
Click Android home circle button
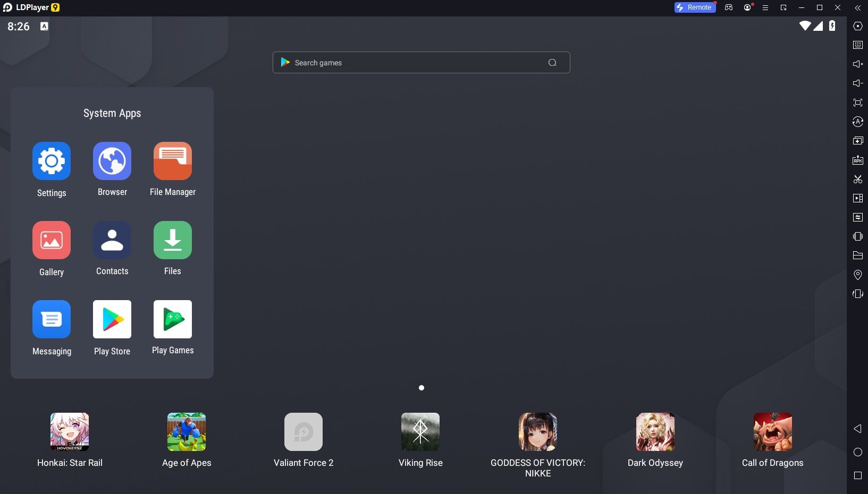pos(858,452)
